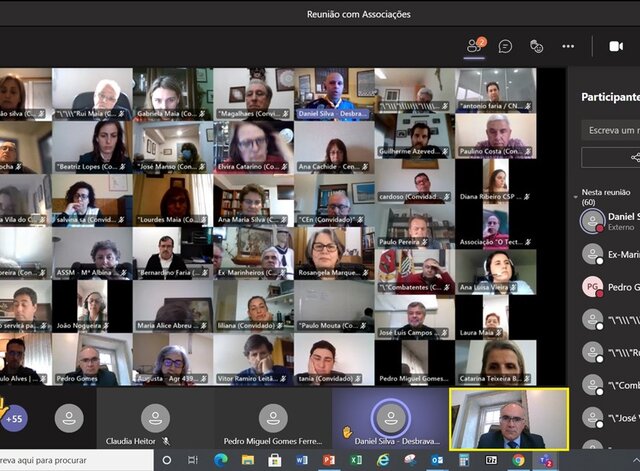This screenshot has width=640, height=471.
Task: Type a name in the participants search field
Action: point(612,130)
